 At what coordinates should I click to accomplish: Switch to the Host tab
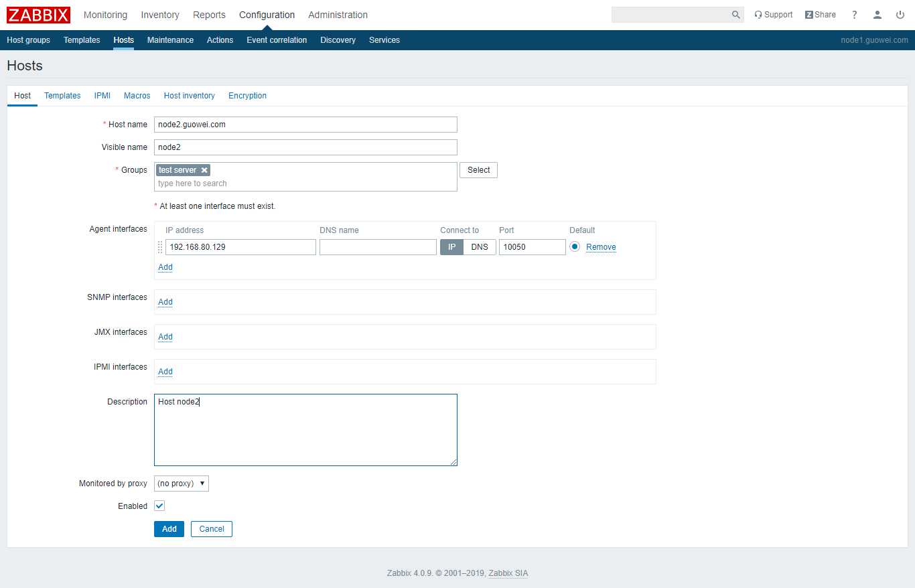click(22, 96)
